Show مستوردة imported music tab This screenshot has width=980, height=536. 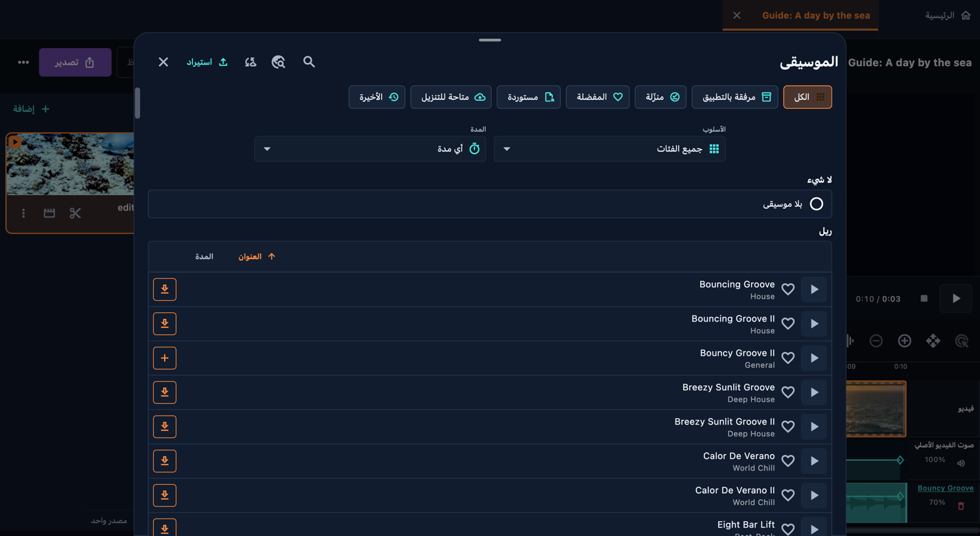tap(529, 97)
